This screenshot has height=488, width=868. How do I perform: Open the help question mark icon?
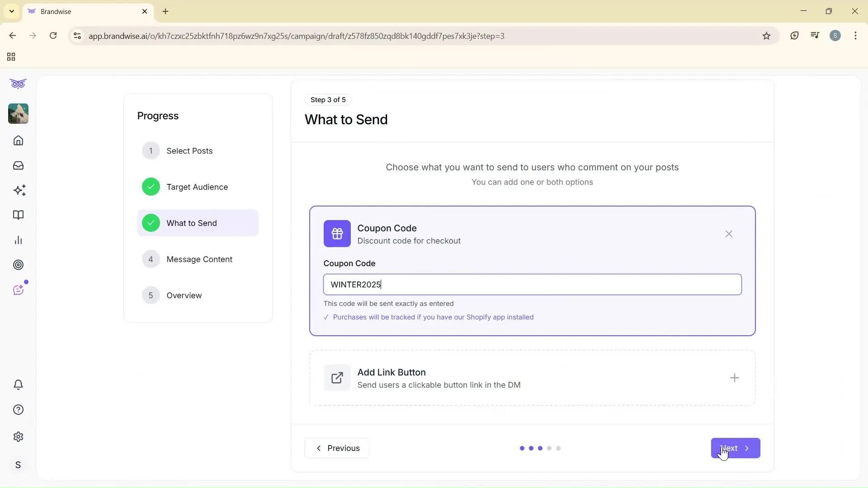tap(18, 409)
